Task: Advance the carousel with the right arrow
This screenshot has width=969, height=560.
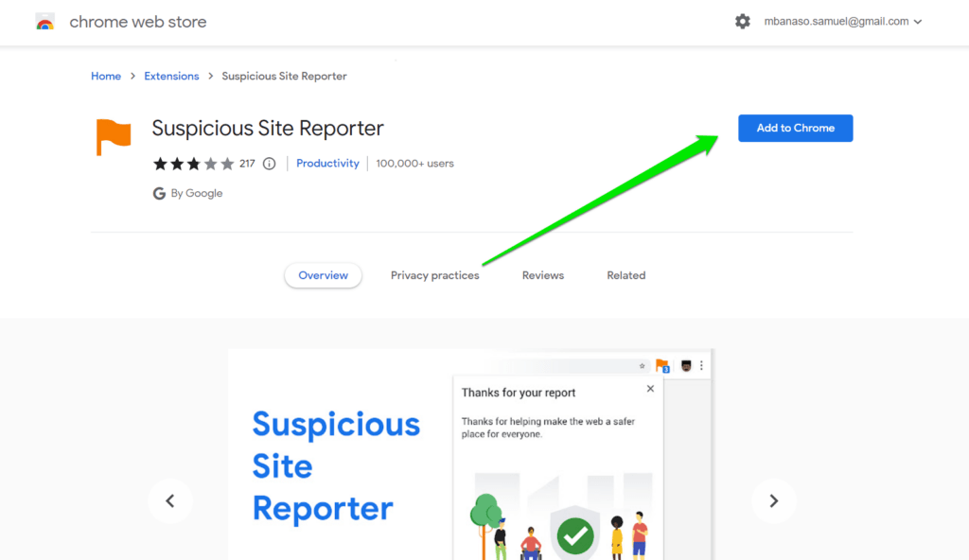Action: pyautogui.click(x=774, y=501)
